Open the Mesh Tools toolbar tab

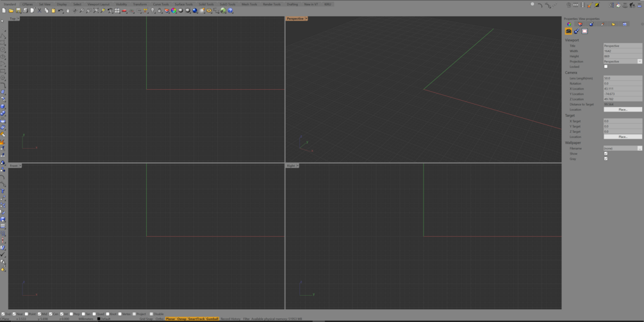(x=249, y=4)
